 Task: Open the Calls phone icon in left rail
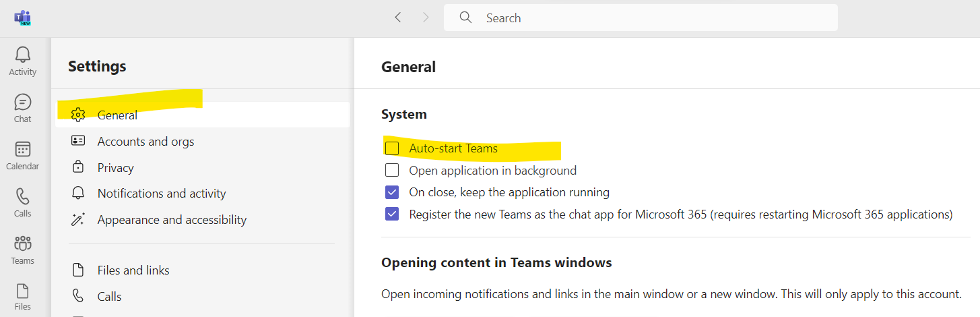coord(23,196)
